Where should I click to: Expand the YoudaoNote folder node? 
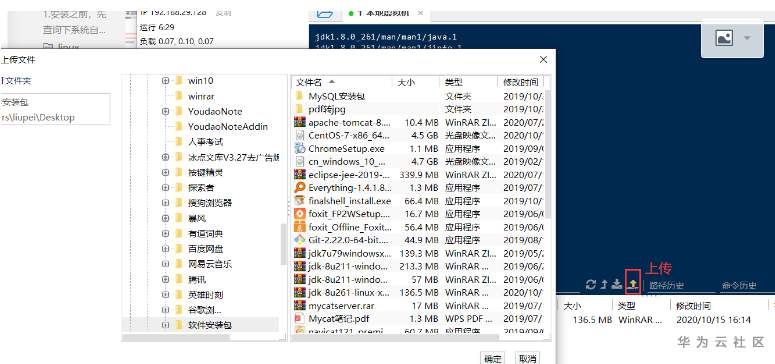[x=165, y=111]
